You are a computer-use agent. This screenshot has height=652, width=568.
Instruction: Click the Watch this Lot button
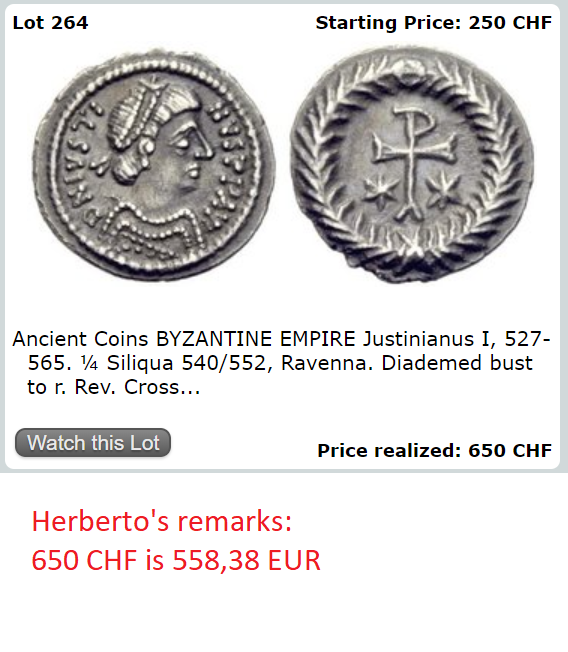tap(93, 442)
